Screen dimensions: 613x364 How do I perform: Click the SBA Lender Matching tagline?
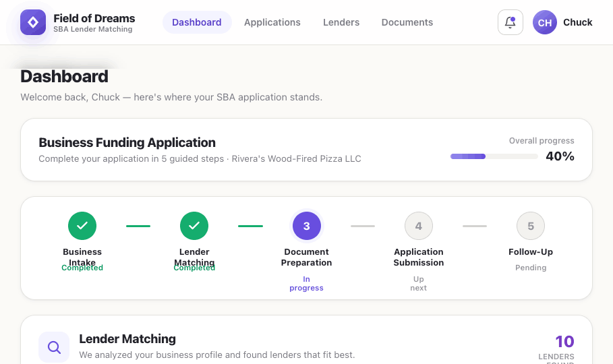pyautogui.click(x=93, y=30)
